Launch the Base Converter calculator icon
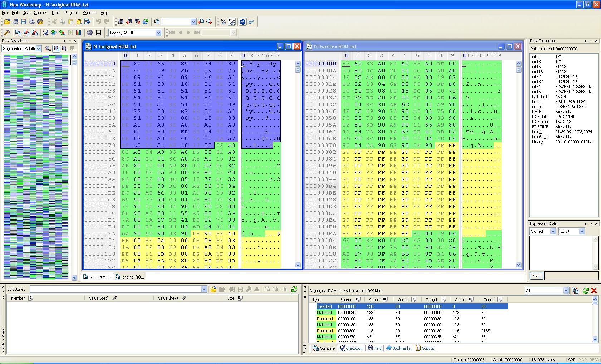This screenshot has width=601, height=364. (98, 33)
